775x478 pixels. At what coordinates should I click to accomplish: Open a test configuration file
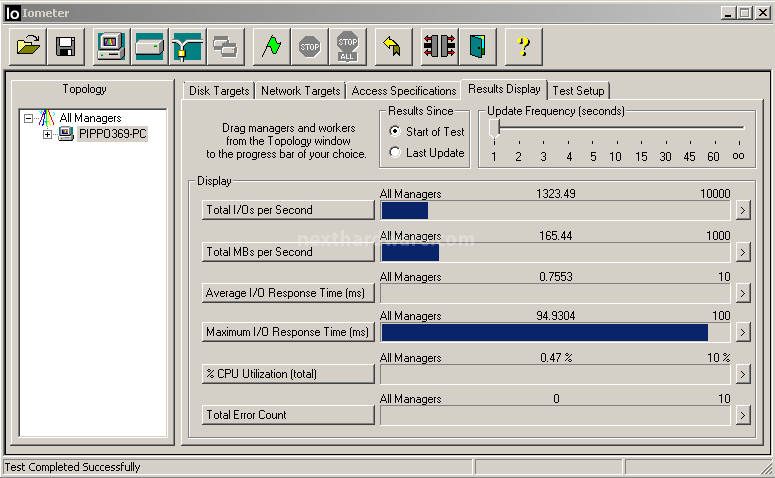coord(28,46)
